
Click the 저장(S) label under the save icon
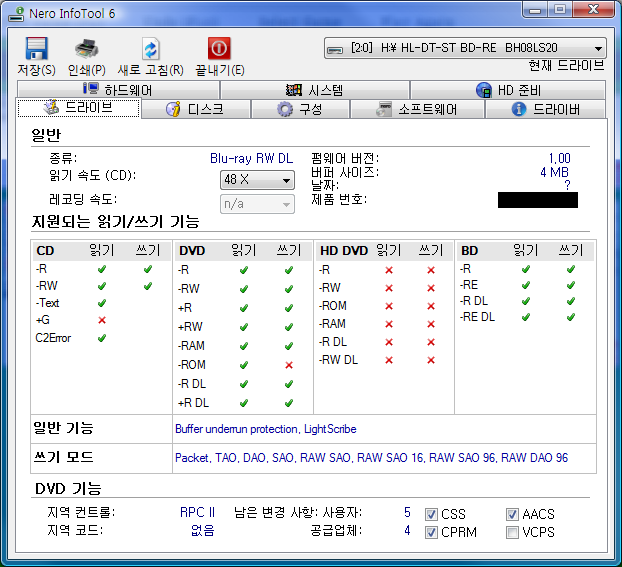[x=36, y=70]
